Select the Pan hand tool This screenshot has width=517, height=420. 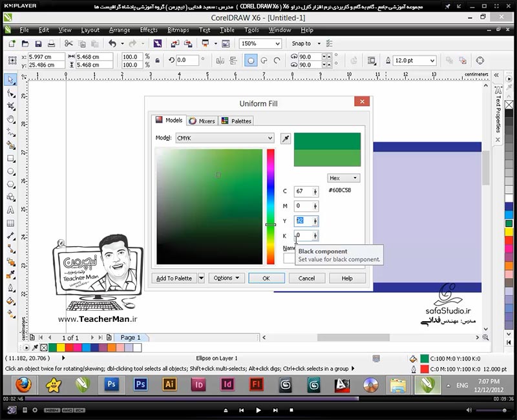click(x=10, y=120)
